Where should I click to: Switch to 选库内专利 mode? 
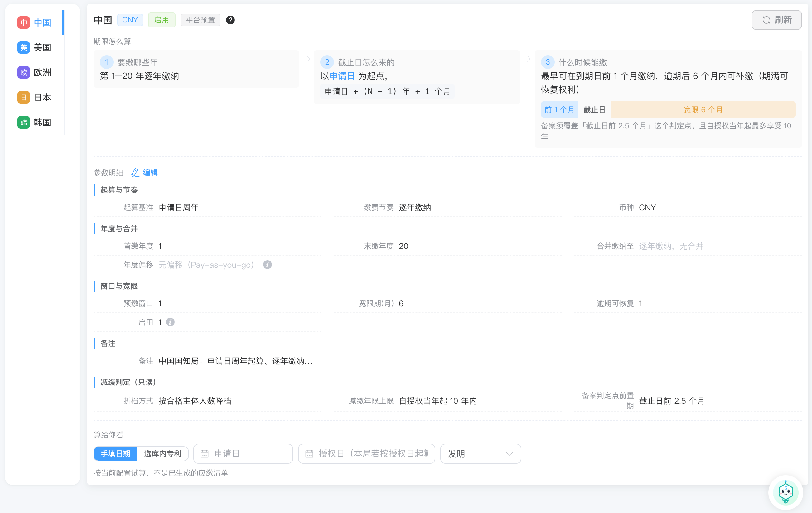click(162, 454)
